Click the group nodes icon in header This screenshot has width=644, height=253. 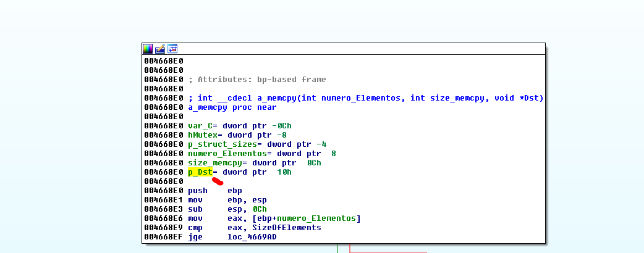[172, 48]
